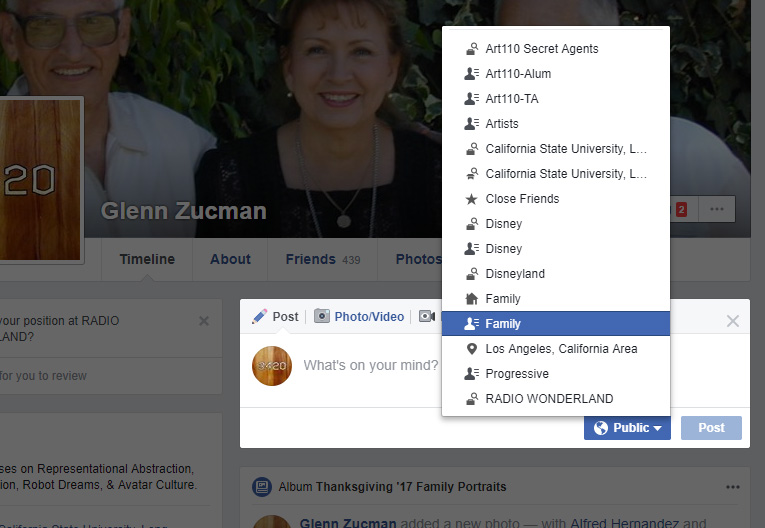Click the 'for you to review' text
This screenshot has height=528, width=765.
[43, 376]
